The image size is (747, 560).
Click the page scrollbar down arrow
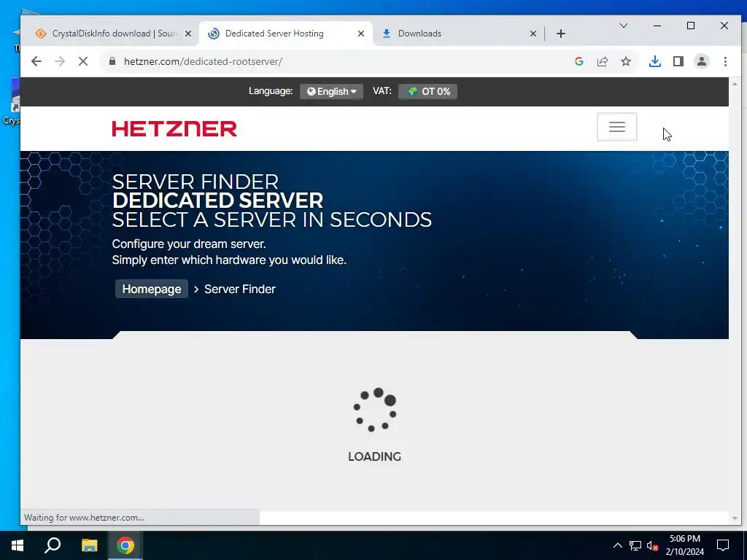[x=735, y=518]
